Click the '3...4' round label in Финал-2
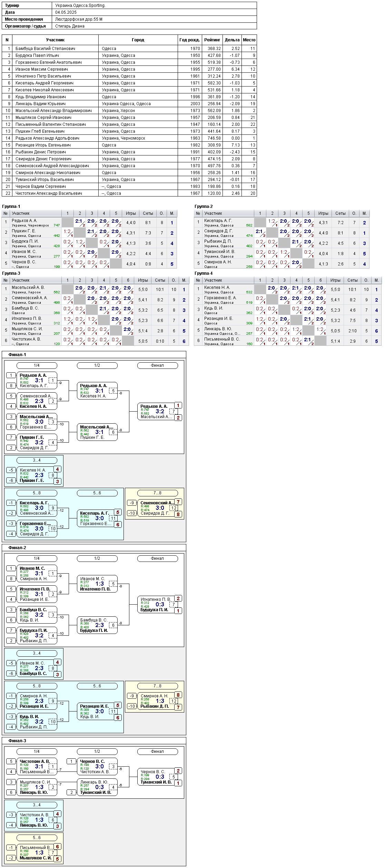This screenshot has width=385, height=868. click(x=37, y=653)
